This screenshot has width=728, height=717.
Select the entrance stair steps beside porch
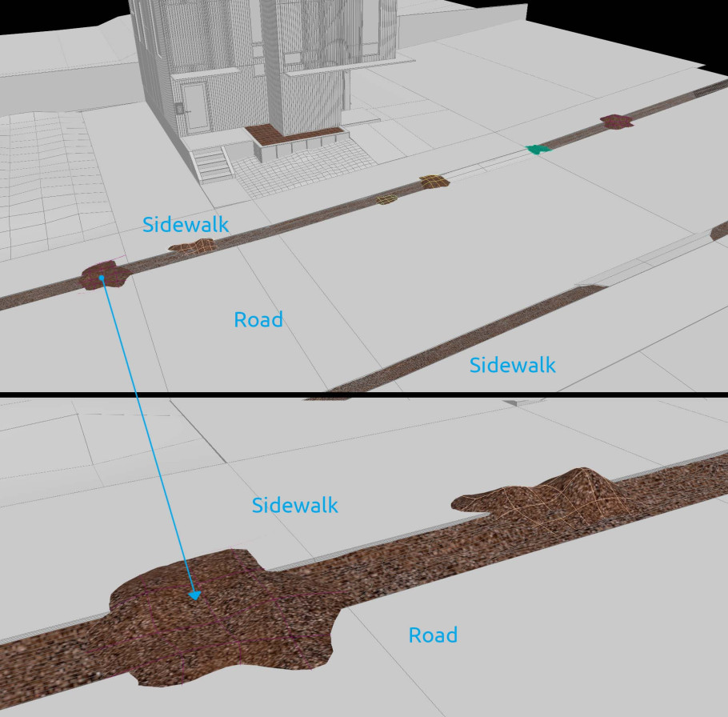coord(213,164)
